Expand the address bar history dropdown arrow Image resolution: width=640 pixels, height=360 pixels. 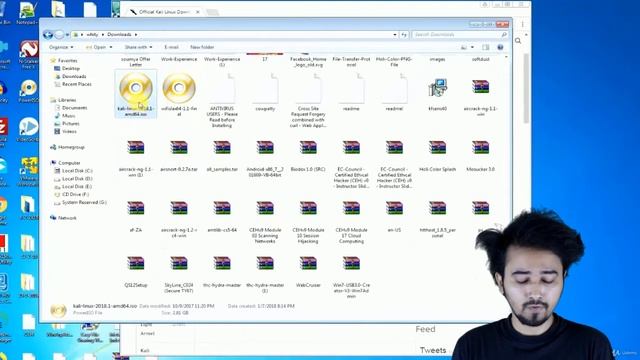click(395, 35)
